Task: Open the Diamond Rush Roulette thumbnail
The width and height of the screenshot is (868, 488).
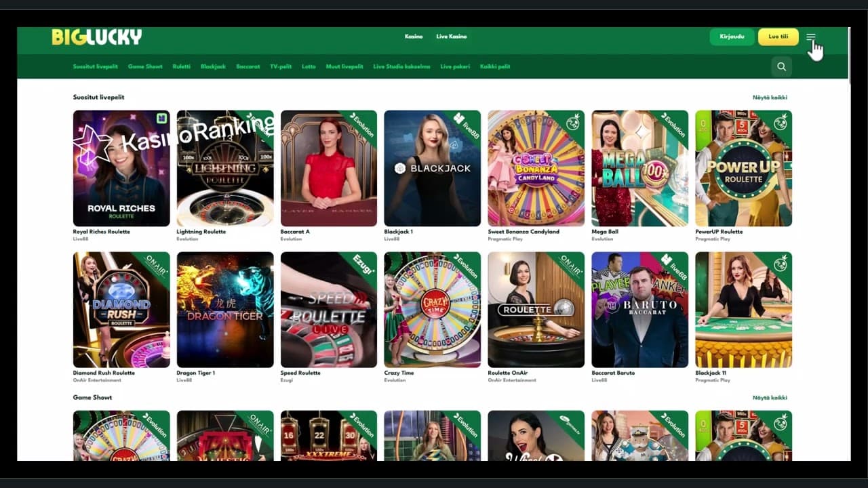Action: (x=121, y=310)
